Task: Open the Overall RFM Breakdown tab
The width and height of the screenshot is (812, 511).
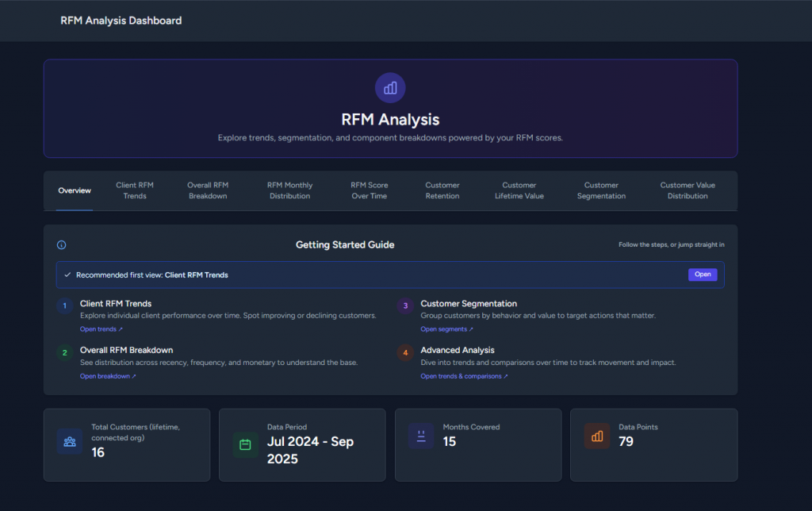Action: pos(208,190)
